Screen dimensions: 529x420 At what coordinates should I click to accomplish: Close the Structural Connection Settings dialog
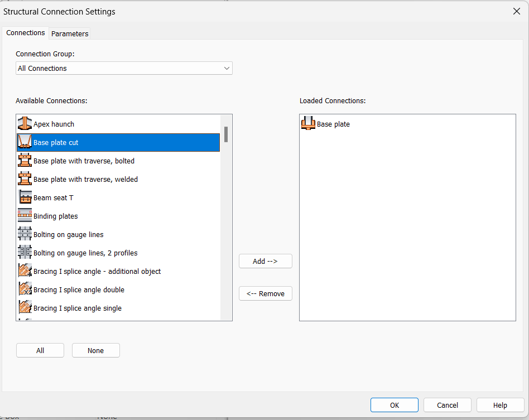point(516,12)
